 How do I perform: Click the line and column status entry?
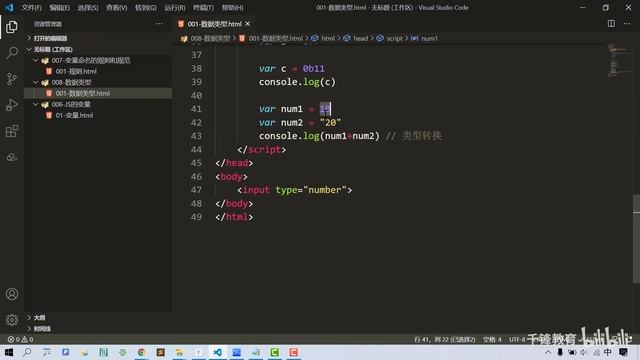pyautogui.click(x=444, y=339)
